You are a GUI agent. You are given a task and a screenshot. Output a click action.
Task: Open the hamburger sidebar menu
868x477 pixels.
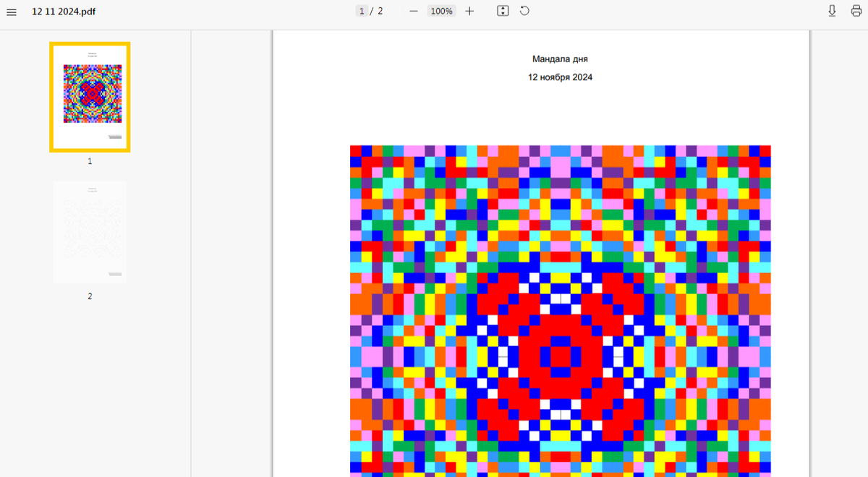(12, 12)
